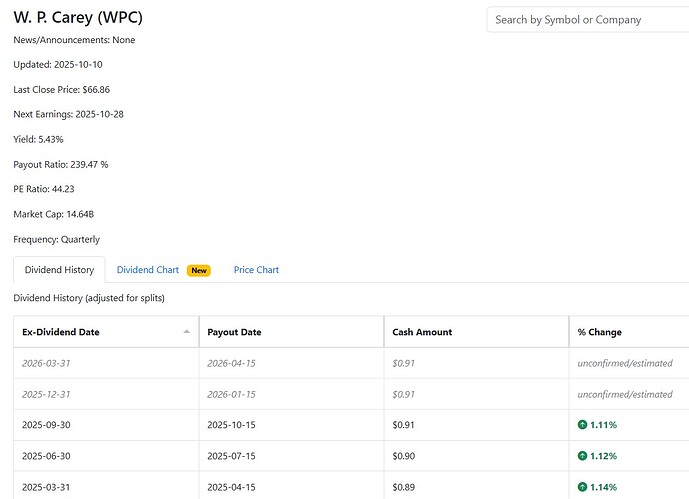The height and width of the screenshot is (499, 689).
Task: Click the green up arrow beside 1.12%
Action: tap(582, 456)
